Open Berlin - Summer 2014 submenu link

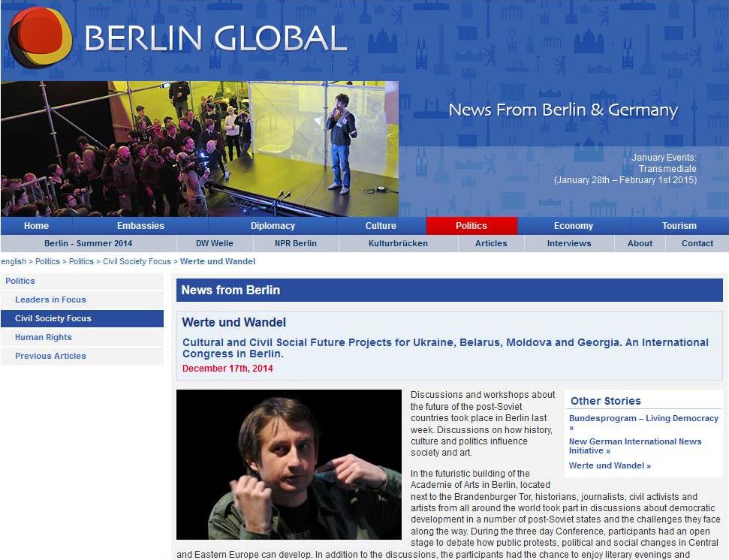click(89, 243)
